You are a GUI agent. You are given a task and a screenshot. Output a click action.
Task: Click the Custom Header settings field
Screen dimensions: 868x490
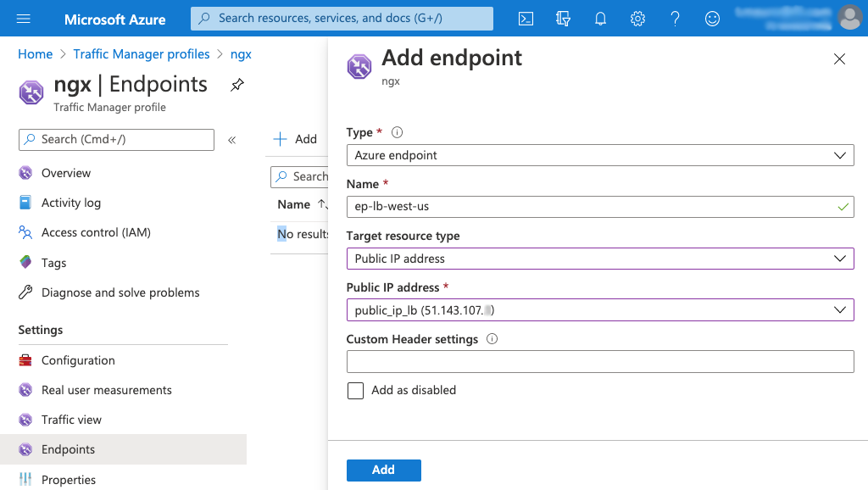point(600,362)
